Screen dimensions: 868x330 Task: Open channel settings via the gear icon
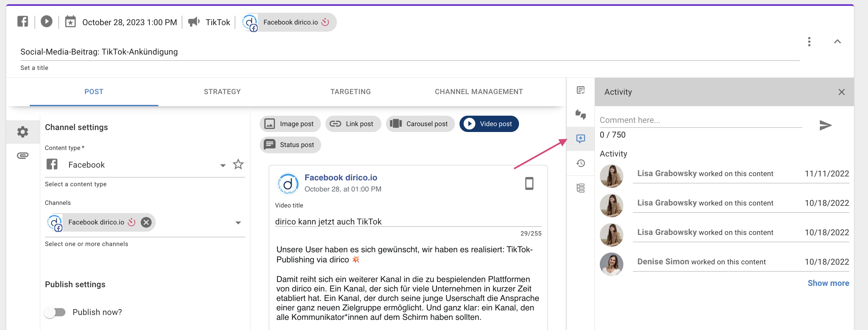pos(23,132)
